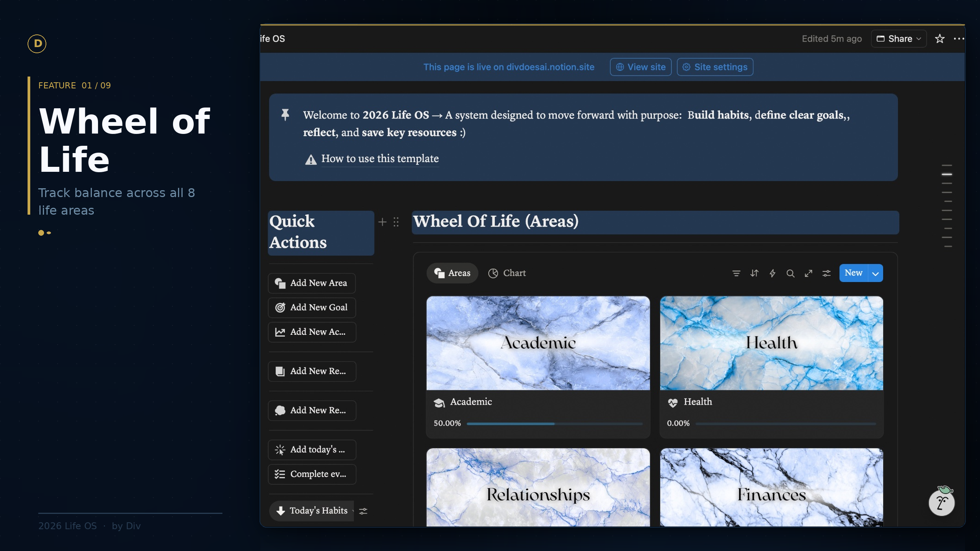Select the Areas view tab
This screenshot has width=980, height=551.
click(x=452, y=273)
